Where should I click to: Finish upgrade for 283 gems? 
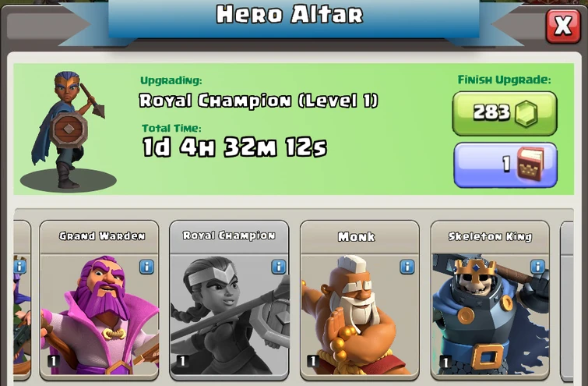[x=505, y=113]
